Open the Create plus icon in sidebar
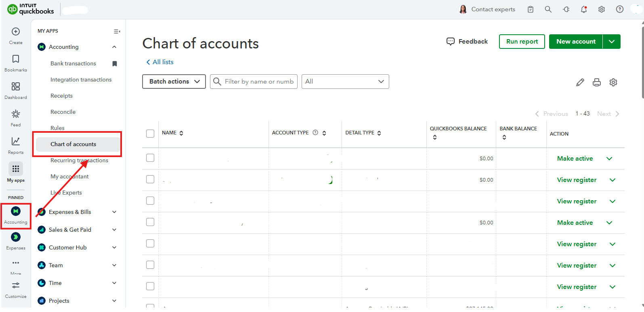The image size is (644, 312). tap(16, 32)
